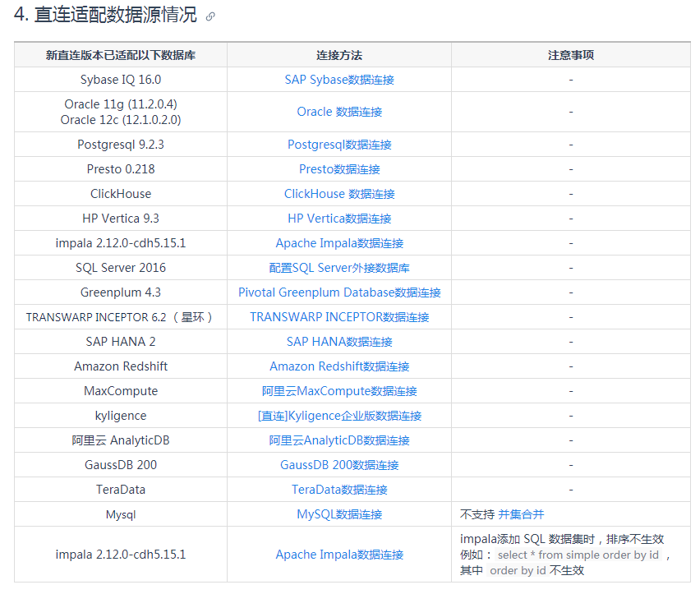Select the 新直连版本已适配以下数据库 column header
The width and height of the screenshot is (700, 594).
(x=121, y=55)
